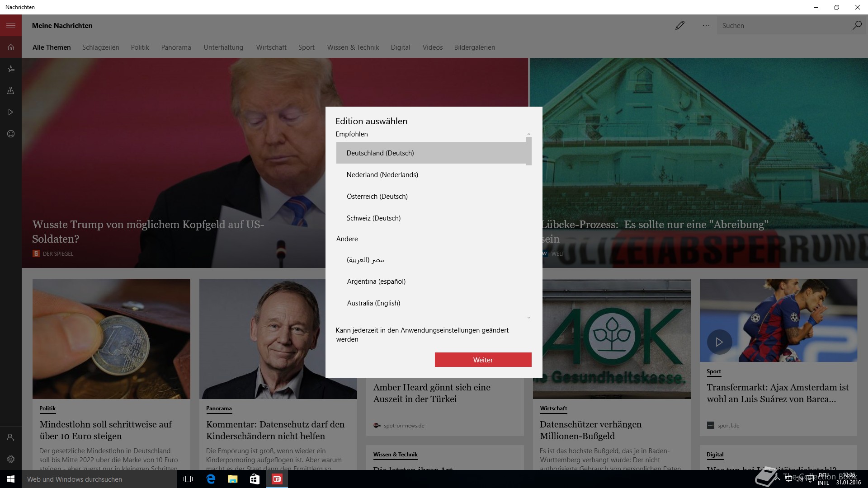The width and height of the screenshot is (868, 488).
Task: Open the Wissen & Technik tab
Action: (x=353, y=47)
